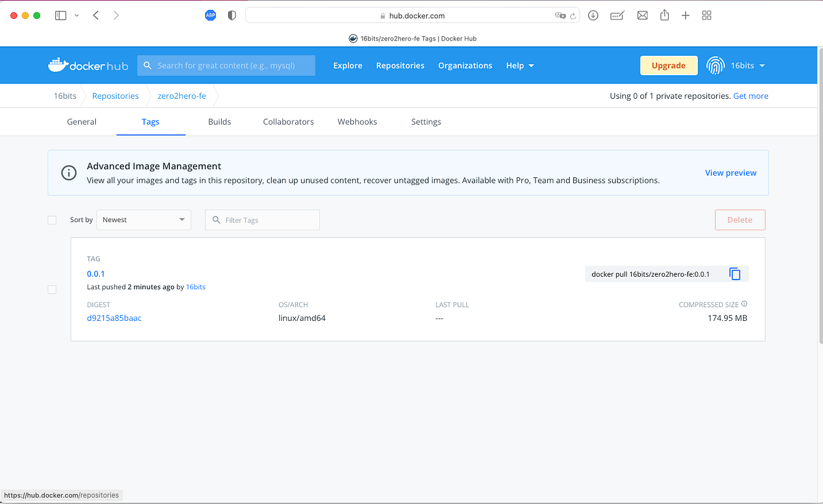
Task: Click the magnifier icon in Filter Tags
Action: 216,220
